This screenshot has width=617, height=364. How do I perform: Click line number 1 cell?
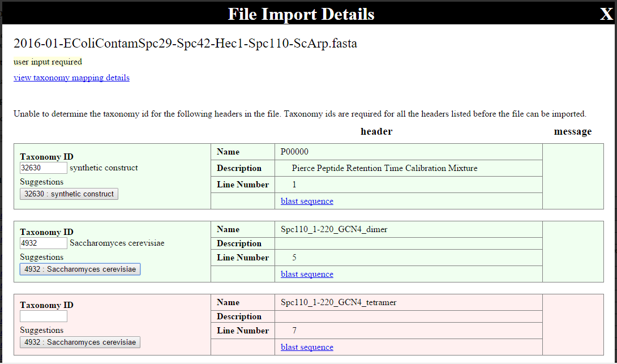(x=409, y=185)
